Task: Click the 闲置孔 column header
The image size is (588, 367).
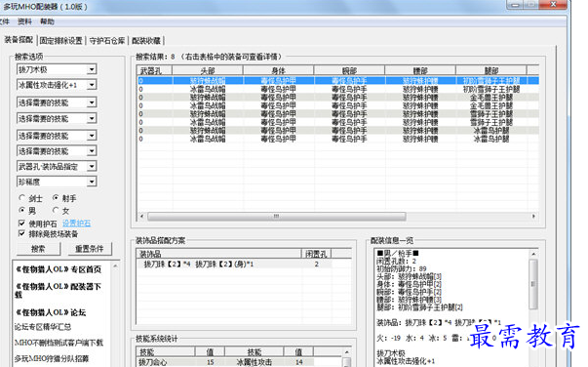Action: [x=316, y=254]
